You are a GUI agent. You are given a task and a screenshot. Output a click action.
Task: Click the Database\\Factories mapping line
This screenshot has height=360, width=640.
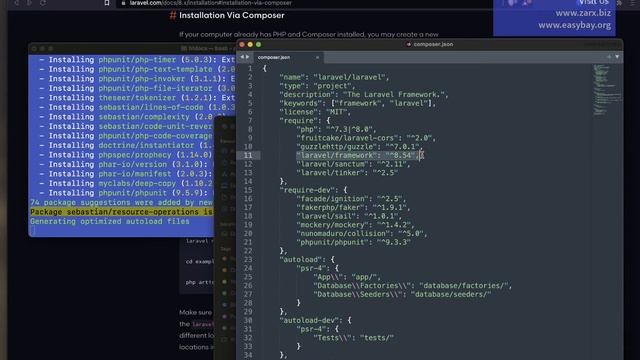(412, 286)
